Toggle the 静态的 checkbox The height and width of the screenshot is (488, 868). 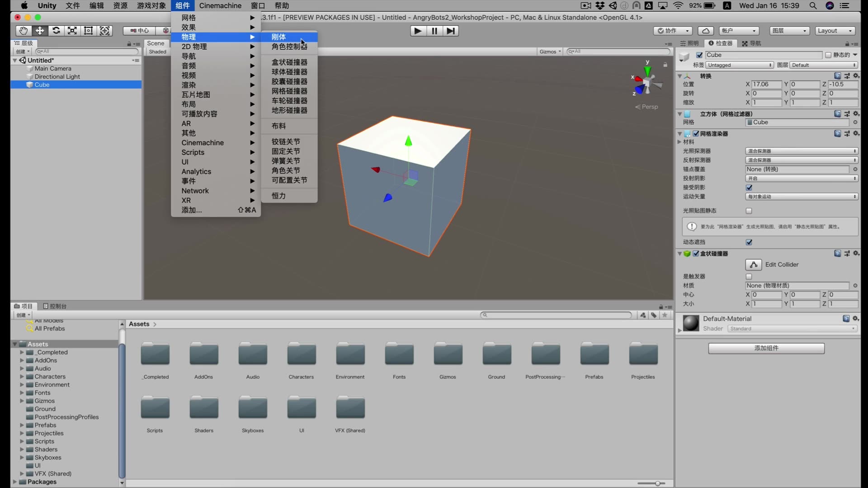coord(828,55)
